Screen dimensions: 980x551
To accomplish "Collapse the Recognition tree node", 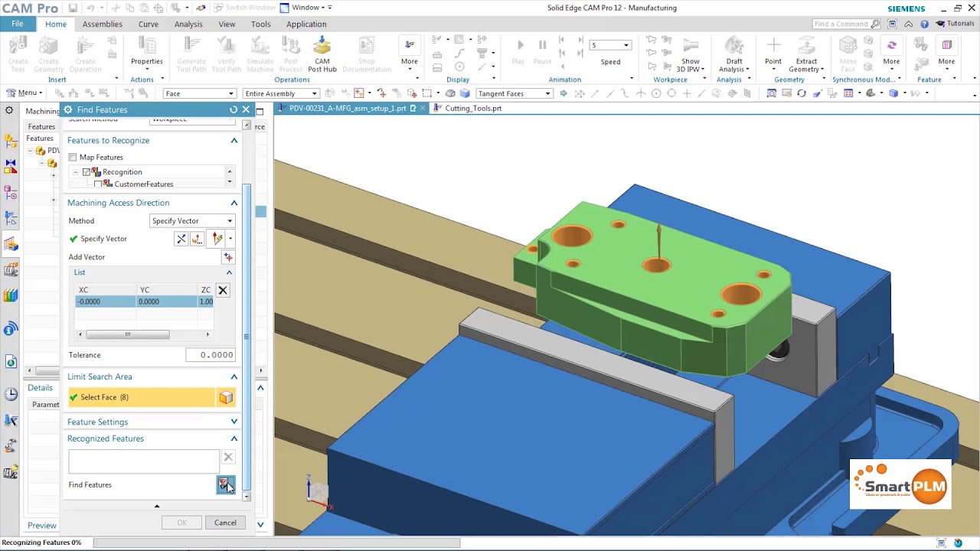I will 76,172.
